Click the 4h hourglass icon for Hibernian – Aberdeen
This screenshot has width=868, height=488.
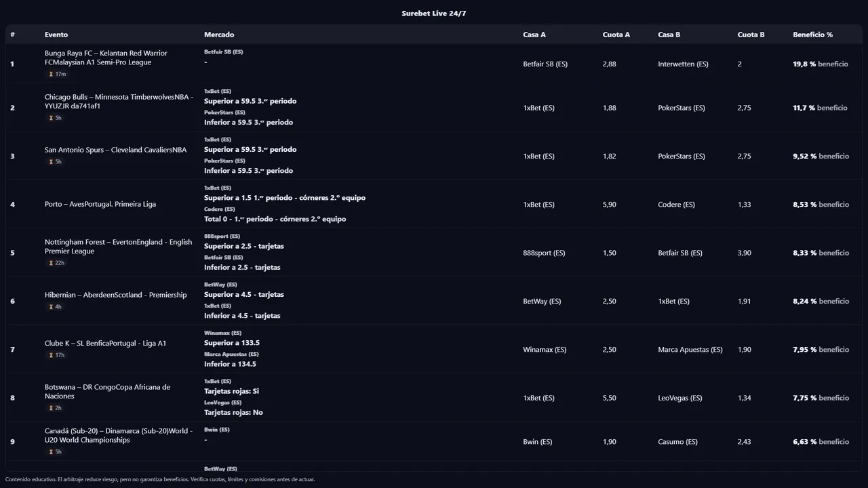pyautogui.click(x=51, y=307)
